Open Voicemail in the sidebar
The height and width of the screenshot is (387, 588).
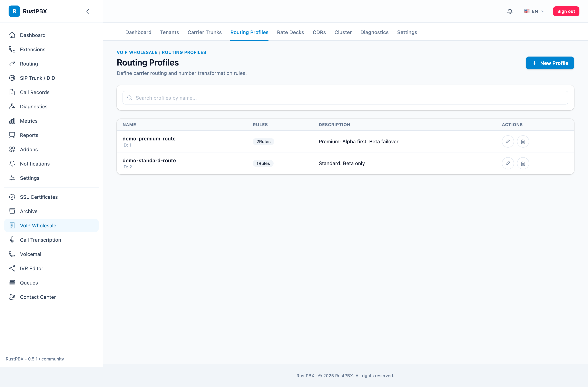tap(51, 254)
